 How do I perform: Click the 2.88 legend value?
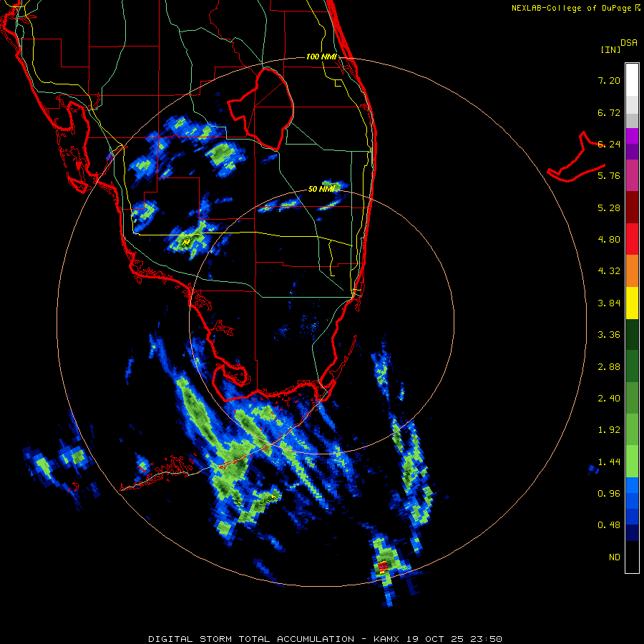(609, 367)
